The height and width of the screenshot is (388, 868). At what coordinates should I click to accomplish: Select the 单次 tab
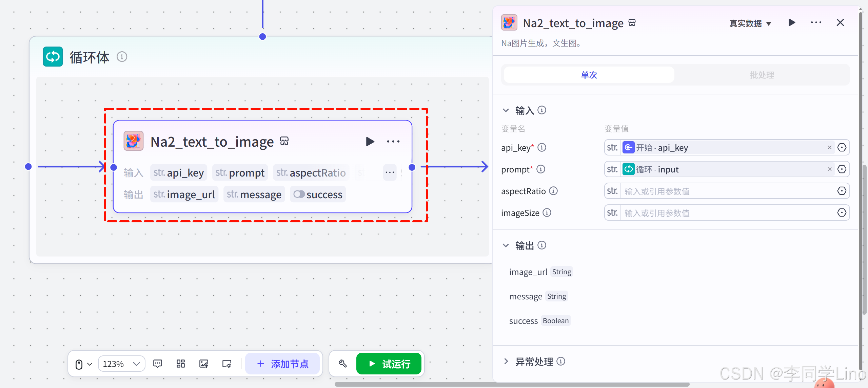tap(589, 75)
